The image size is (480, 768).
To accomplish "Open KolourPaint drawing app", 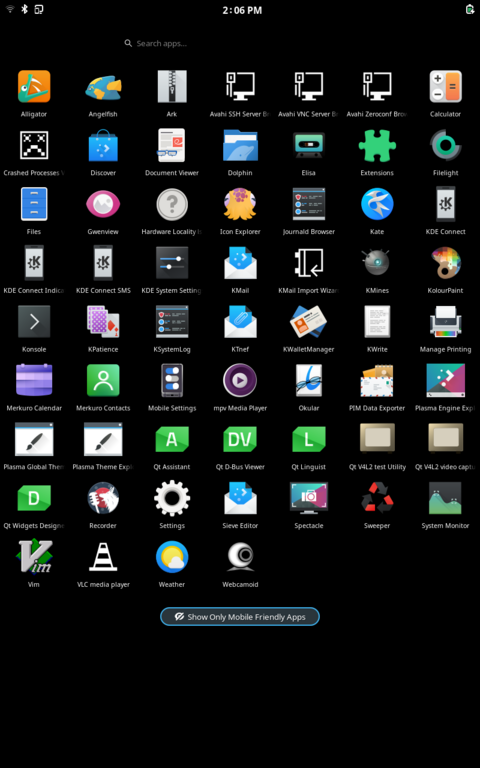I will pos(446,263).
